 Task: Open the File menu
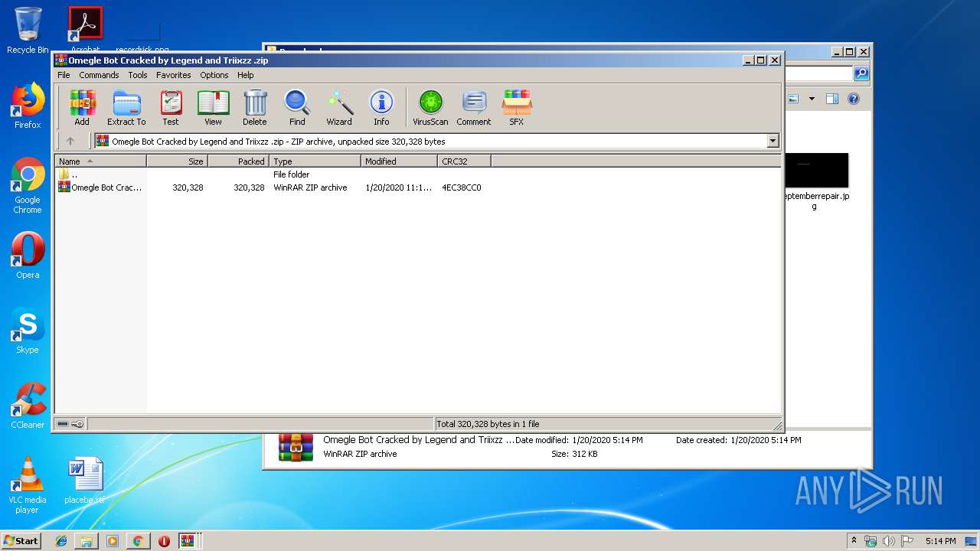pyautogui.click(x=64, y=75)
